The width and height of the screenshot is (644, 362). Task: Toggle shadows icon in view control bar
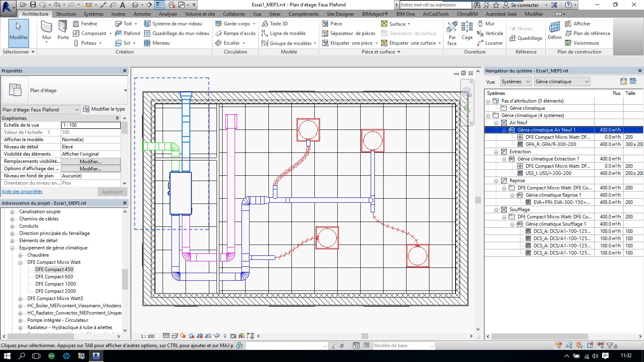192,336
